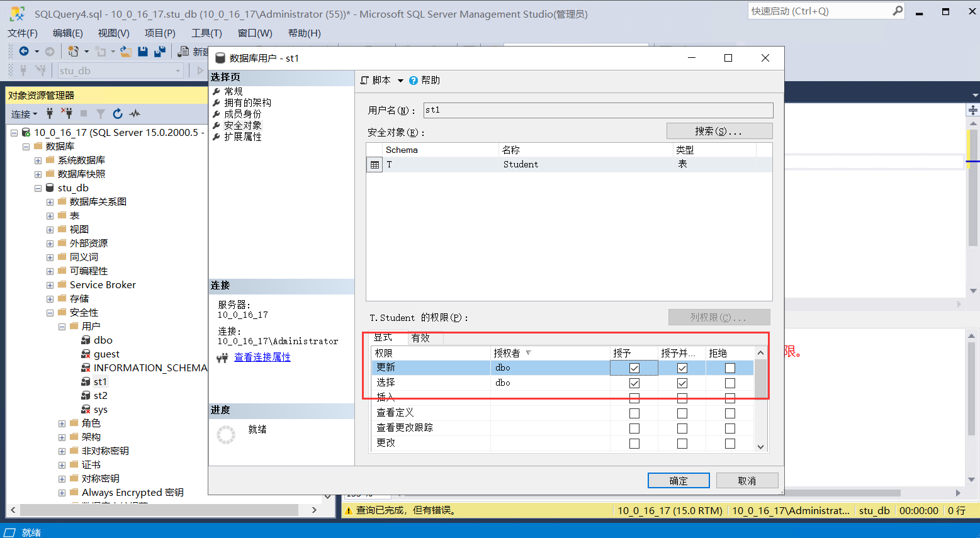This screenshot has width=980, height=538.
Task: Toggle Deny checkbox for 更新 permission
Action: click(x=730, y=368)
